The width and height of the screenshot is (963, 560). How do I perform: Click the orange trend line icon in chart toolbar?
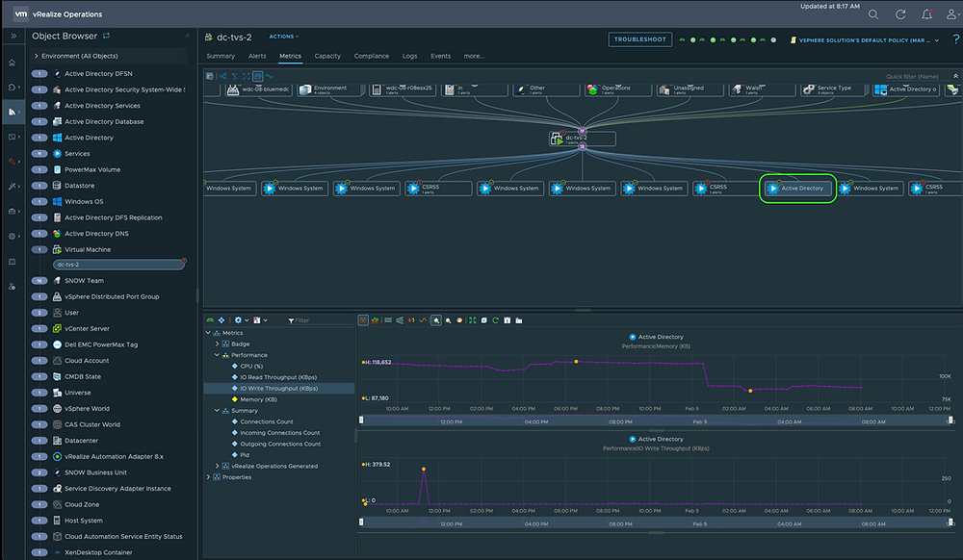(x=423, y=320)
